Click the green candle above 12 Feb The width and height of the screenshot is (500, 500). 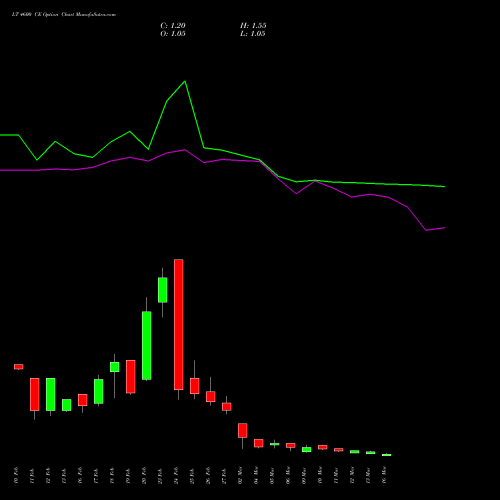pos(51,394)
